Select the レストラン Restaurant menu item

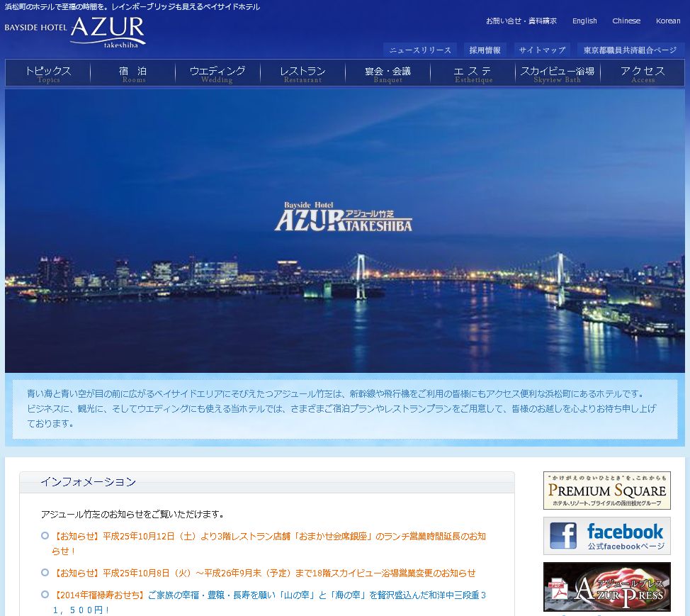pyautogui.click(x=302, y=74)
